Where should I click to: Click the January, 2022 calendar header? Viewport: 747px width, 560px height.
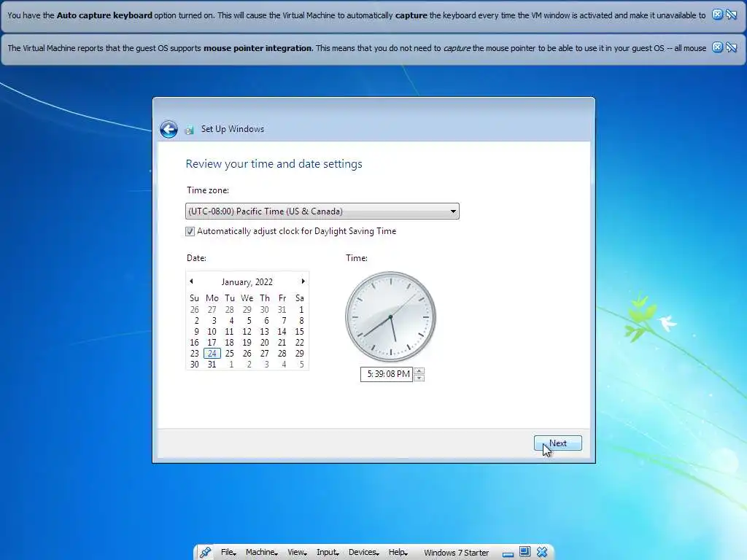[x=247, y=282]
